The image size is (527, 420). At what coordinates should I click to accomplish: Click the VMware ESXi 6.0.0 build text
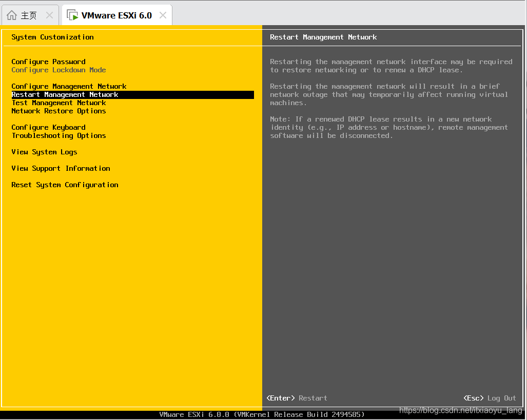(262, 414)
